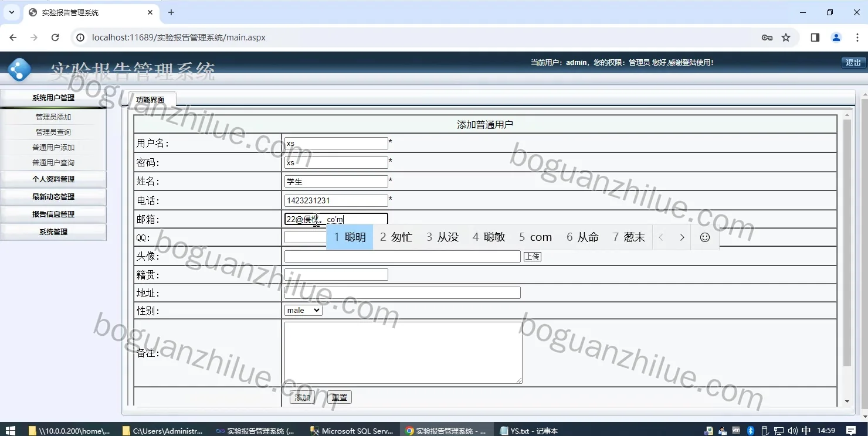Expand the 系统管理 menu section

(x=53, y=231)
